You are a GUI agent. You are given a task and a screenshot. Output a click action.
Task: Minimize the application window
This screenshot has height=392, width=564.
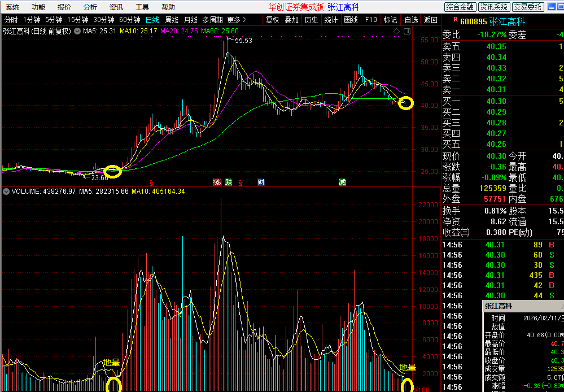tap(551, 6)
